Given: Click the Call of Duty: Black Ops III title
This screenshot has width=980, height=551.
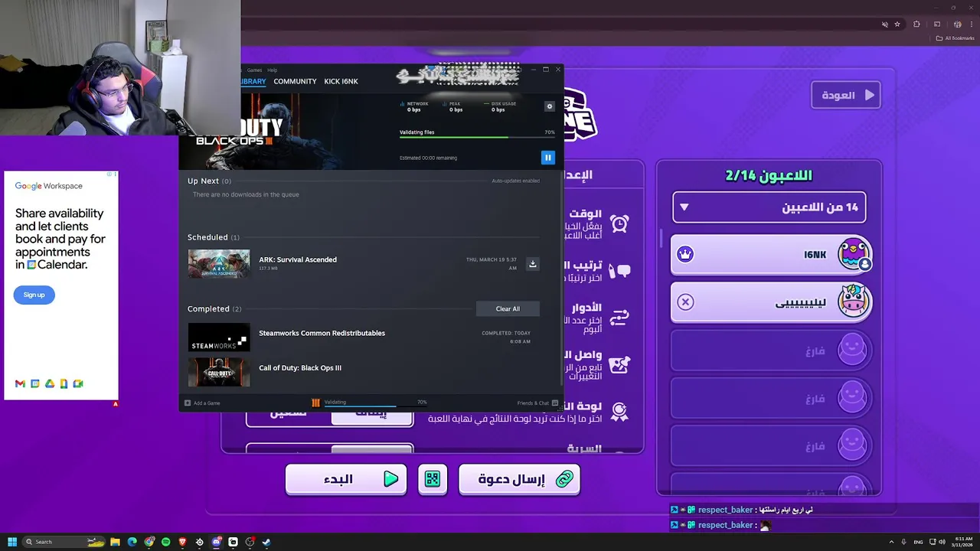Looking at the screenshot, I should click(300, 368).
